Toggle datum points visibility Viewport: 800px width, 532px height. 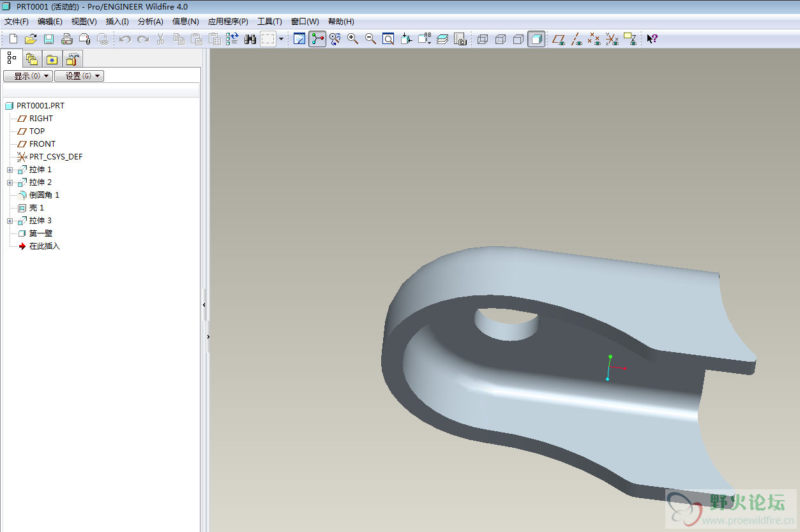tap(594, 39)
